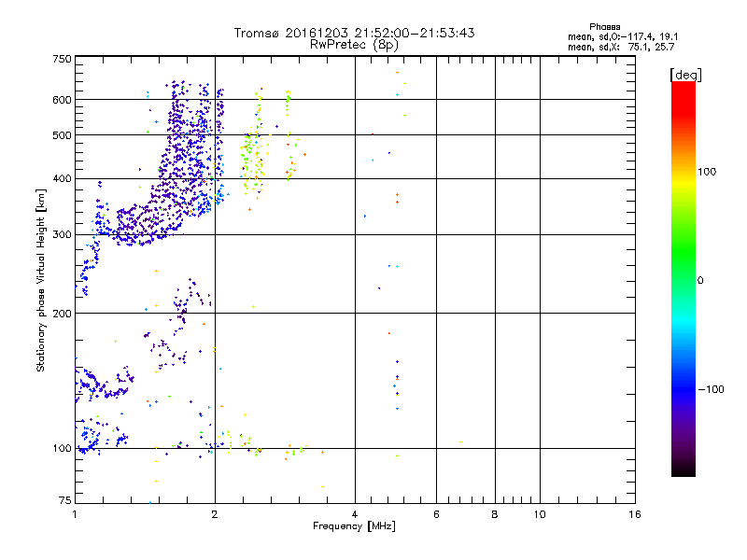Click the plot title 'Tromsø 20161203 21:52:00-21:53:43'
Screen dimensions: 747x560
[354, 33]
